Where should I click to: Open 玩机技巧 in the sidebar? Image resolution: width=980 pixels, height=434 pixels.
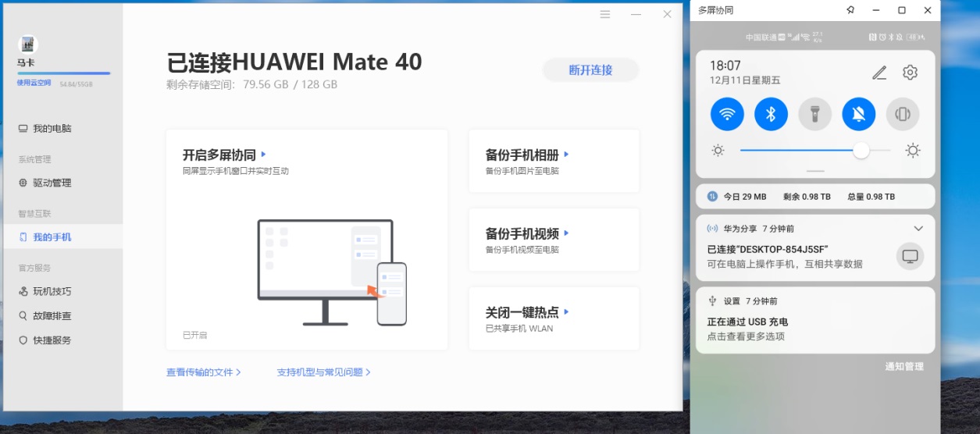52,291
